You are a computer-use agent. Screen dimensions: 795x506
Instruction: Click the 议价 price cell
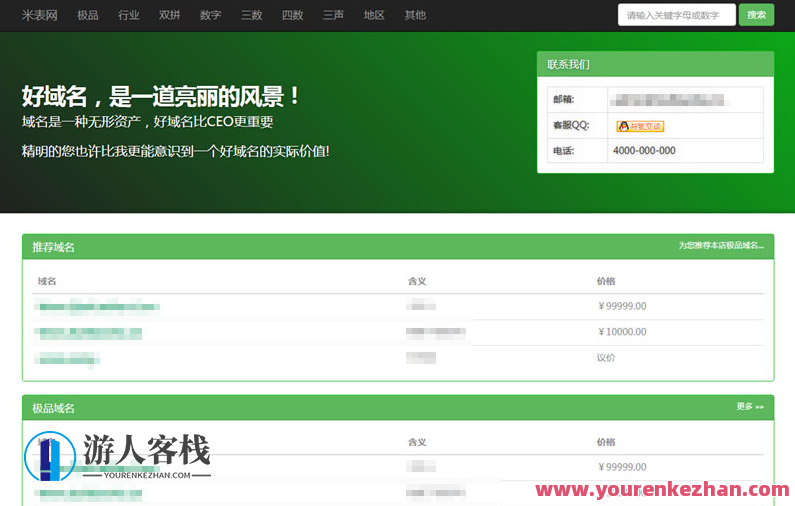coord(606,358)
